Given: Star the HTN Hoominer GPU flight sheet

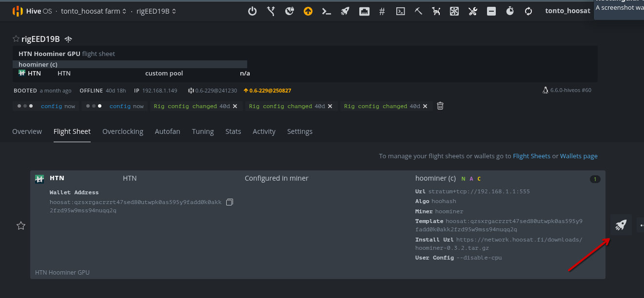Looking at the screenshot, I should coord(21,225).
